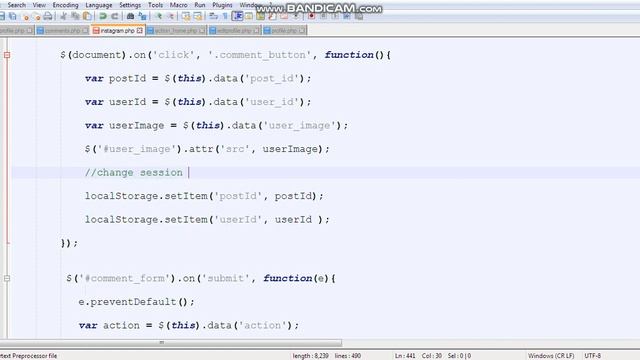Screen dimensions: 640x360
Task: Click the e.preventDefault(); line
Action: tap(137, 302)
